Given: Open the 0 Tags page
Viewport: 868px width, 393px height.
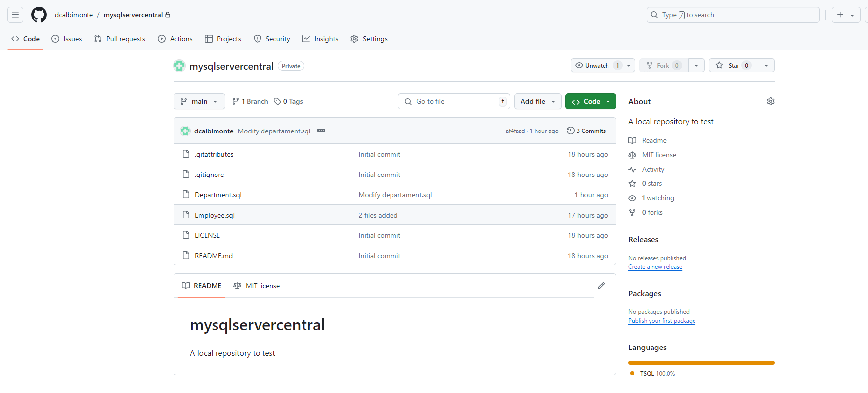Looking at the screenshot, I should (289, 101).
